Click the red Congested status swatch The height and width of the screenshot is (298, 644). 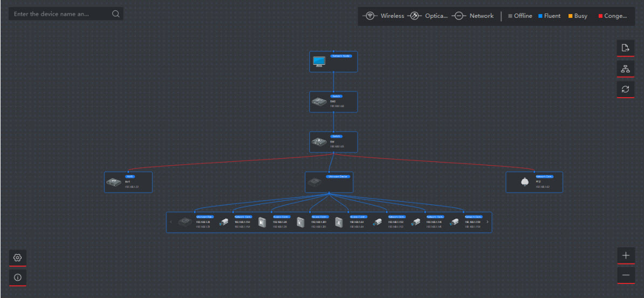click(600, 16)
